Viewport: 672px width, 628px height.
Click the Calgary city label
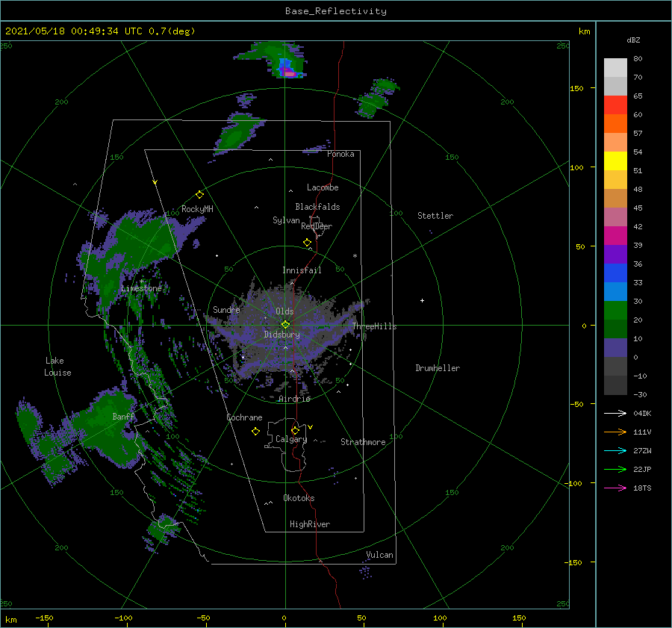(x=291, y=439)
